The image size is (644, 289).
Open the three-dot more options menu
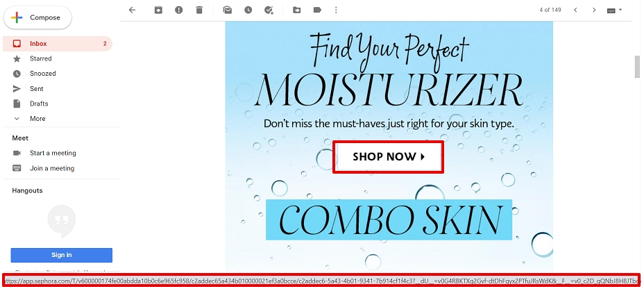(x=336, y=10)
